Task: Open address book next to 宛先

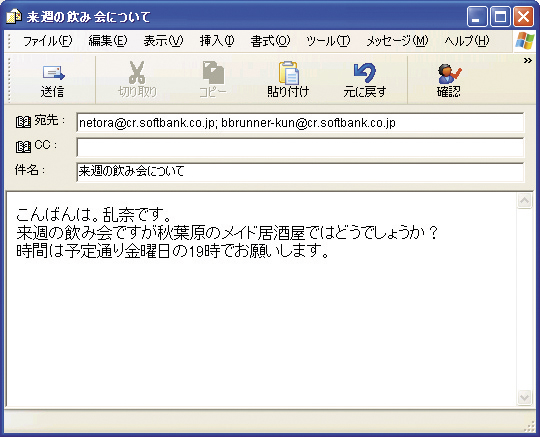Action: (23, 122)
